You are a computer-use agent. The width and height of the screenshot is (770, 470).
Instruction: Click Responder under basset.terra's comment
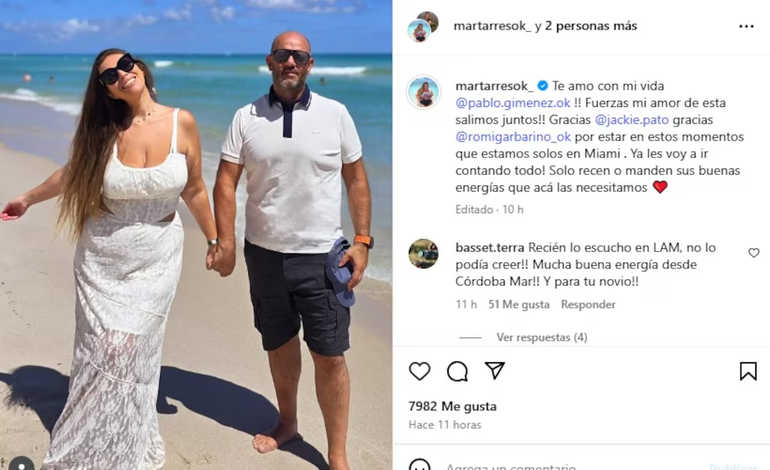(588, 304)
